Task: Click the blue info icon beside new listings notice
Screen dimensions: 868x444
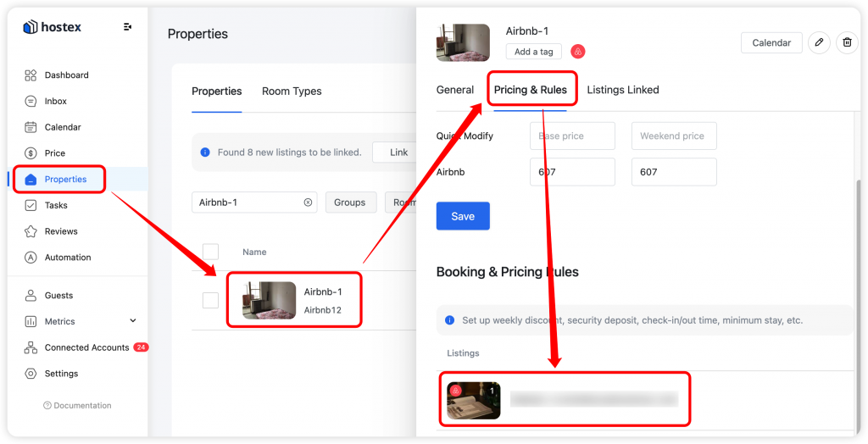Action: pyautogui.click(x=205, y=153)
